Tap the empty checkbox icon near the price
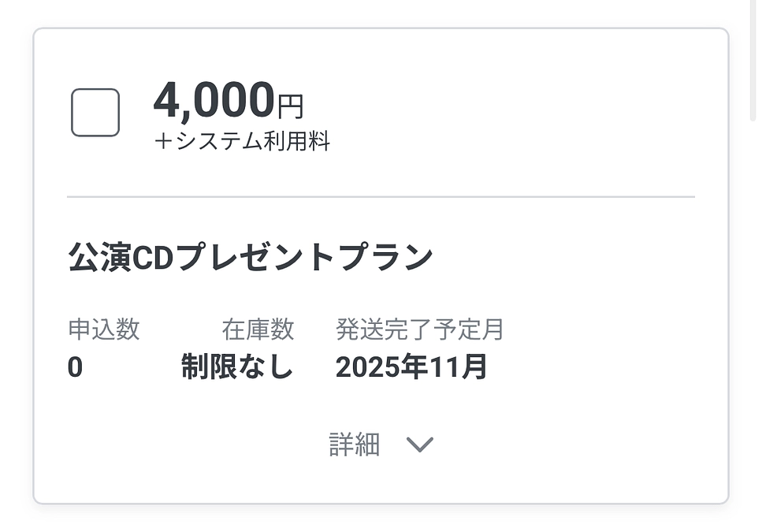The height and width of the screenshot is (532, 762). pos(94,113)
